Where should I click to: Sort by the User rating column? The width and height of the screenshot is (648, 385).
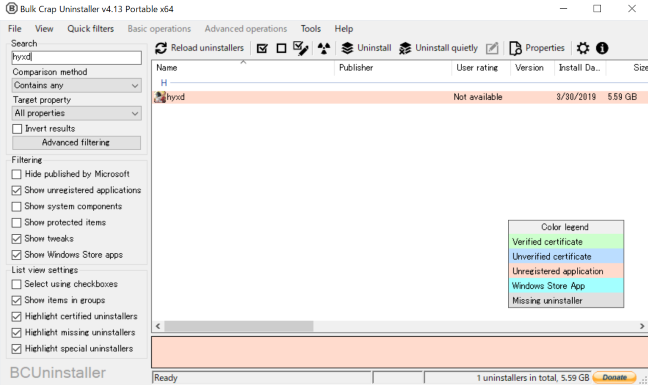481,68
